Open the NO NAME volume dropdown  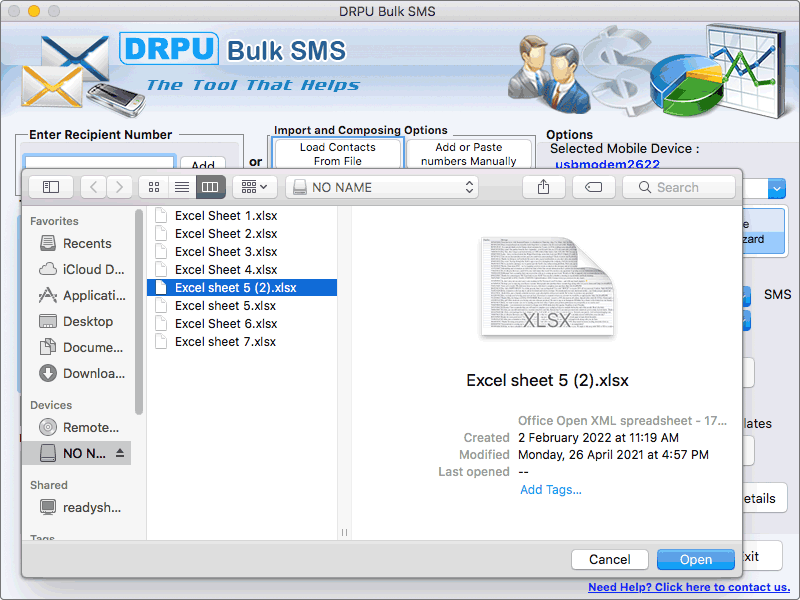(382, 187)
